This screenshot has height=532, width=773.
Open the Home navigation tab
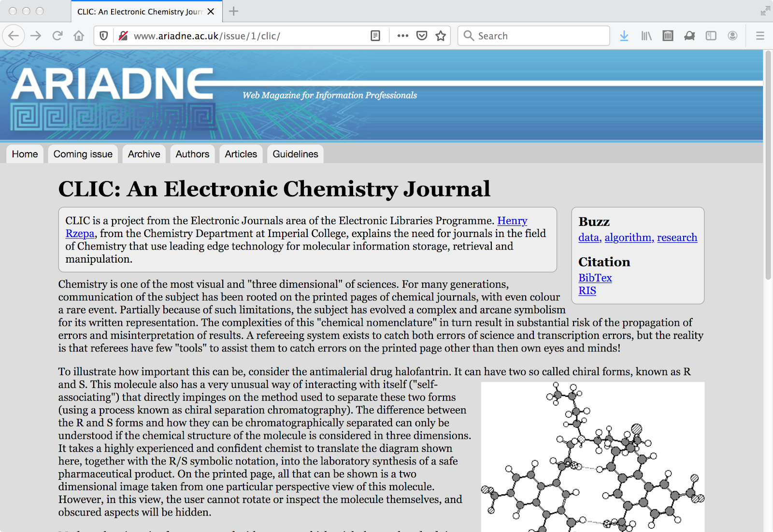(x=25, y=154)
